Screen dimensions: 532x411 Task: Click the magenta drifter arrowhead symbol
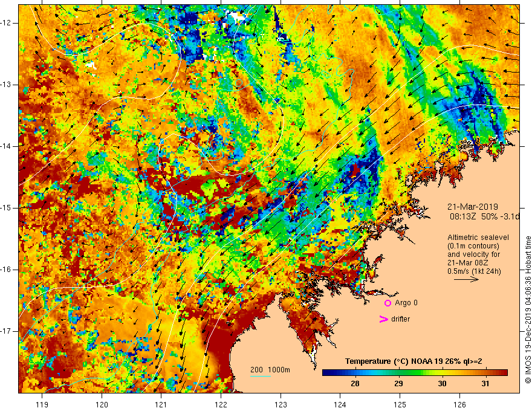tap(383, 319)
